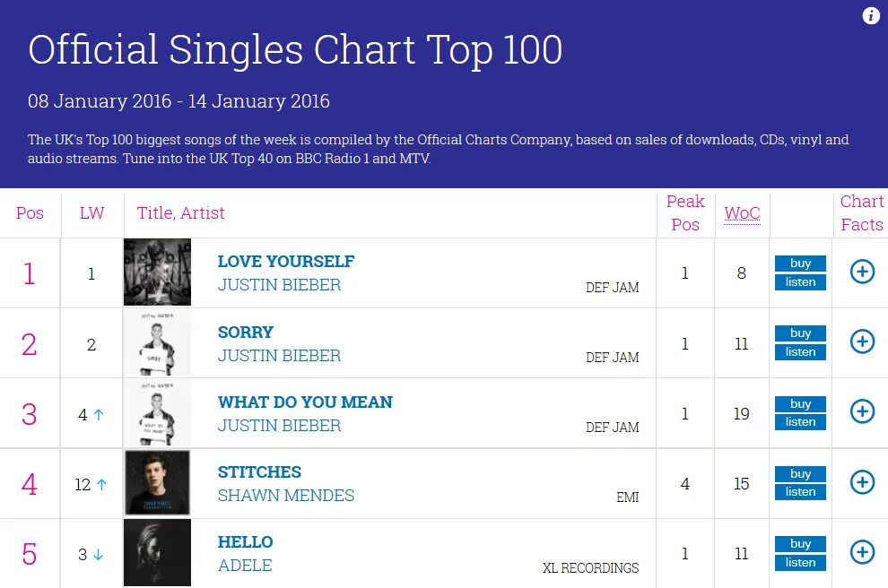This screenshot has height=588, width=888.
Task: Open Shawn Mendes artist link
Action: (286, 496)
